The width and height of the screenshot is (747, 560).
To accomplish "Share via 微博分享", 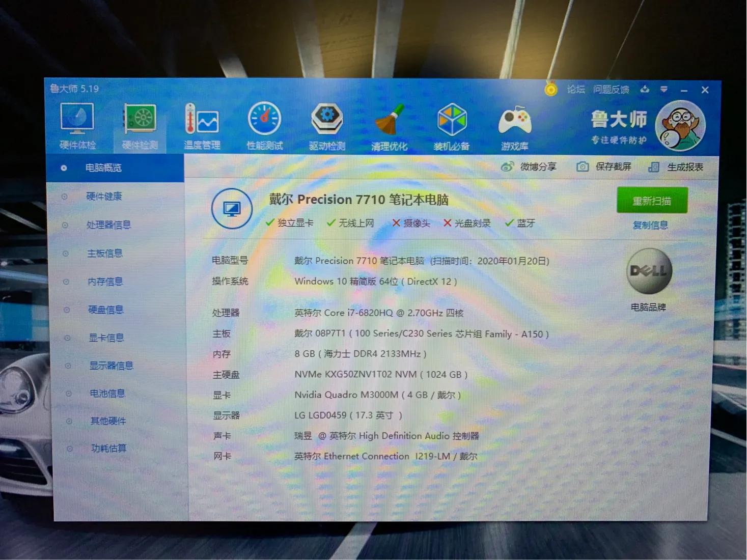I will tap(528, 166).
